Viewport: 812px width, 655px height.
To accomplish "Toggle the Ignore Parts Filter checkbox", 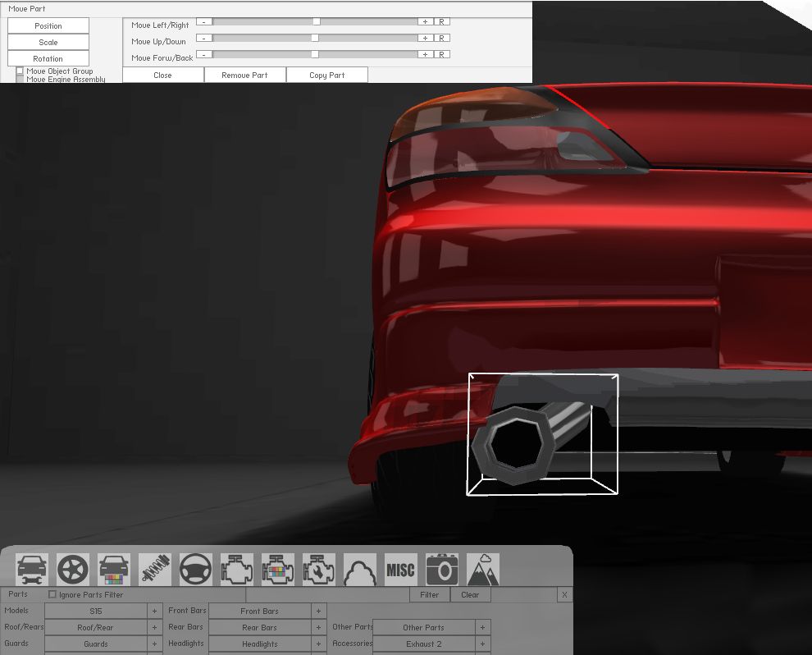I will click(x=52, y=594).
